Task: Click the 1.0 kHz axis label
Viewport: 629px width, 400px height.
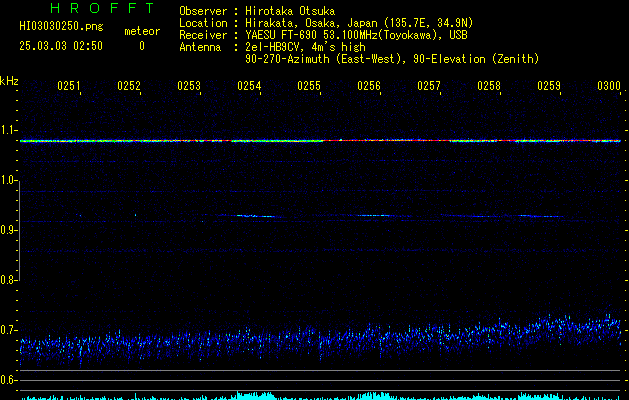Action: click(x=8, y=181)
